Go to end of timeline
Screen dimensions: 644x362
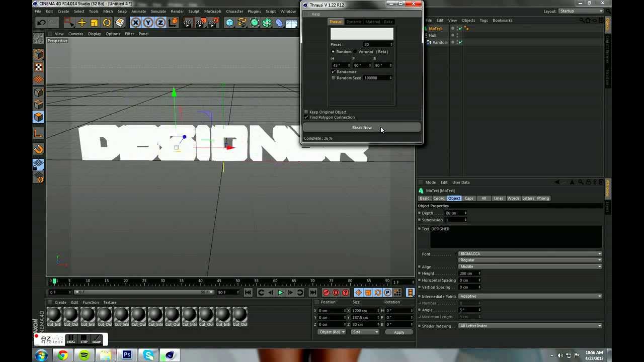click(x=313, y=292)
